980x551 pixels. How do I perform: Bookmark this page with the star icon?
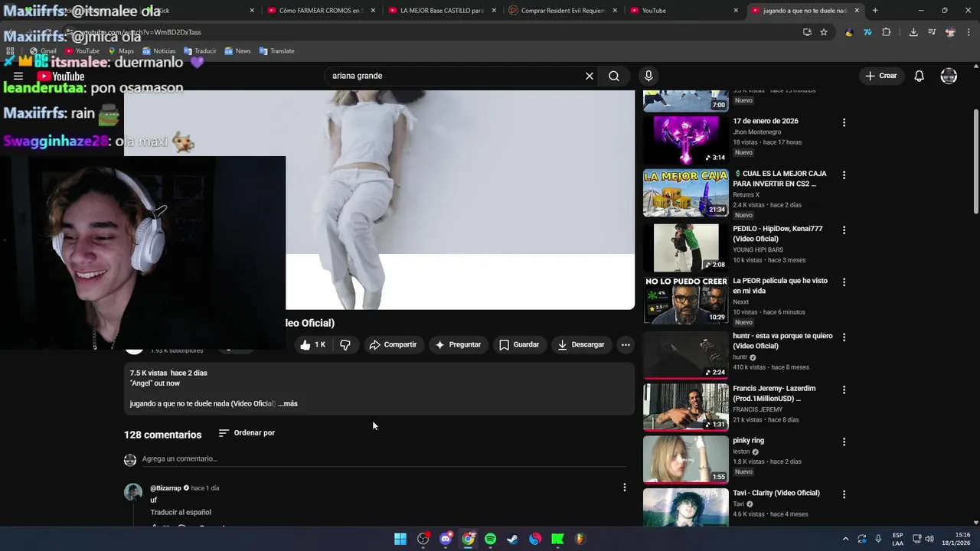(824, 32)
